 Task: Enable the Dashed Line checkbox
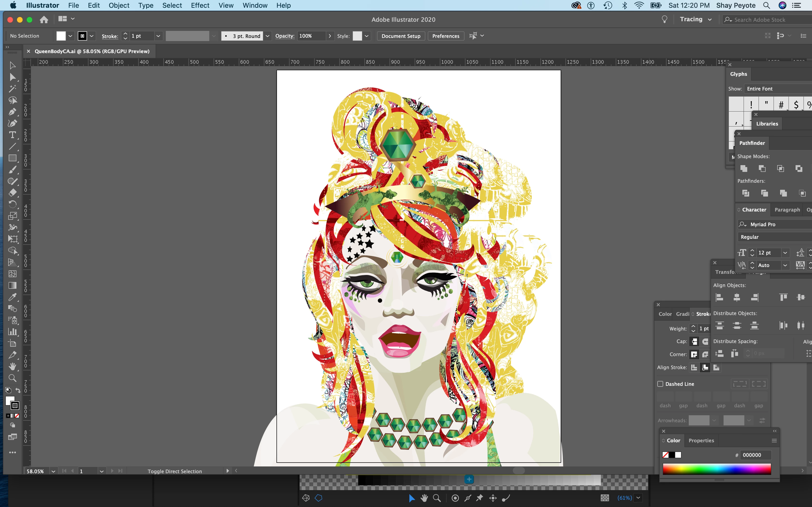(x=660, y=384)
